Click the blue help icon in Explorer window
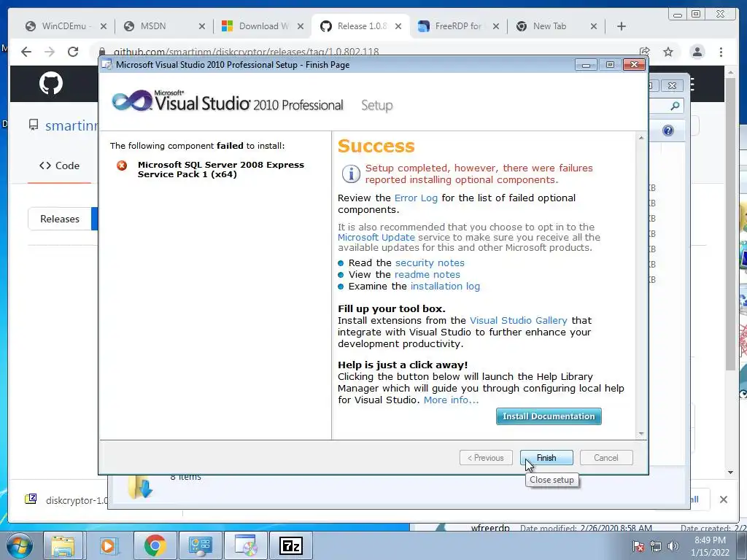This screenshot has width=747, height=560. coord(668,131)
